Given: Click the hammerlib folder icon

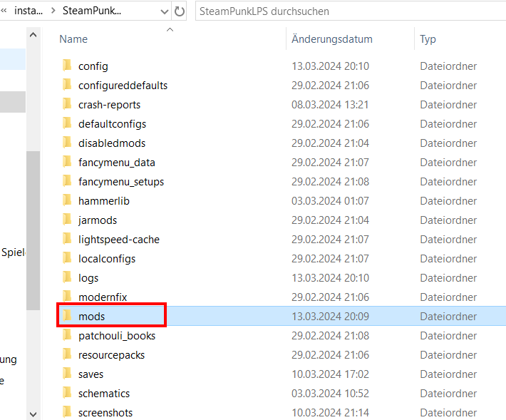Looking at the screenshot, I should click(x=67, y=200).
